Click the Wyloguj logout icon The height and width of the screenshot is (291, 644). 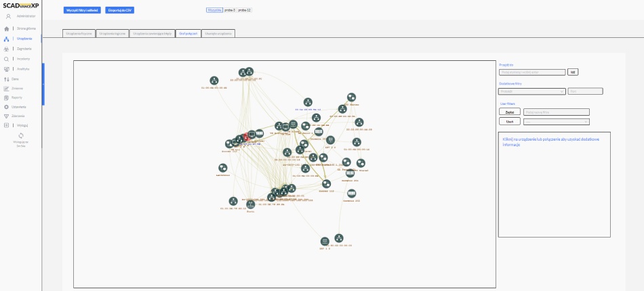(6, 125)
